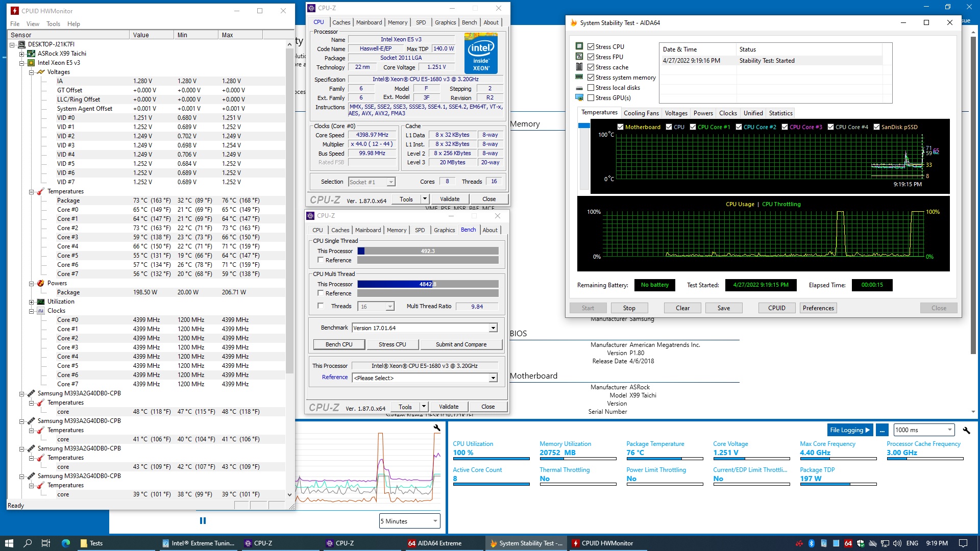This screenshot has height=551, width=980.
Task: Click the wrench icon above temperature graph
Action: pos(437,428)
